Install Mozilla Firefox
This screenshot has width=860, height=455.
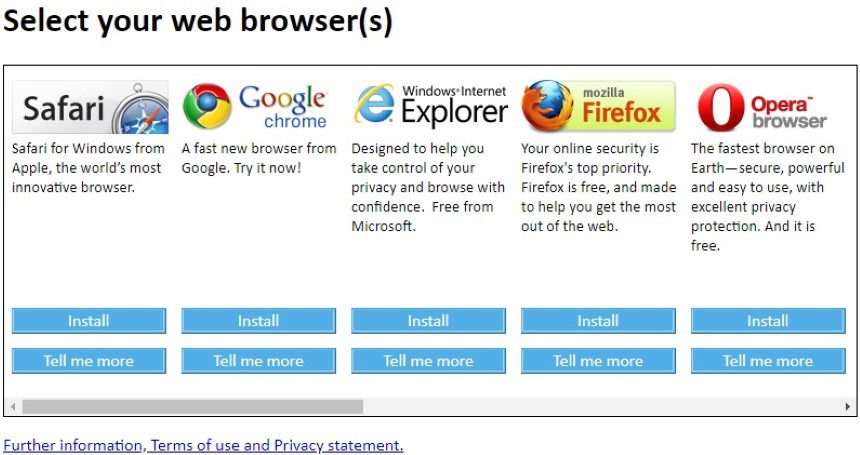tap(598, 321)
